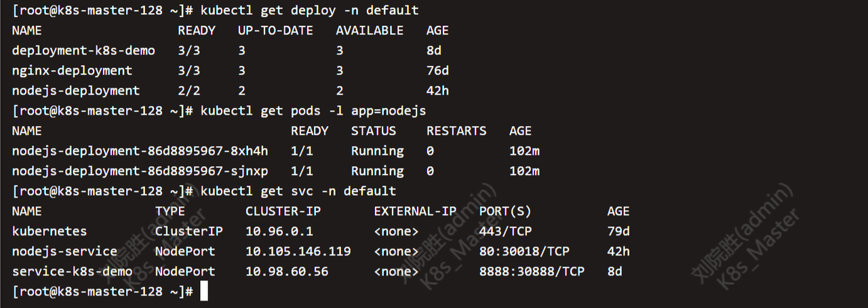Click the cluster IP 10.96.0.1
Screen dimensions: 868x308
(x=279, y=231)
